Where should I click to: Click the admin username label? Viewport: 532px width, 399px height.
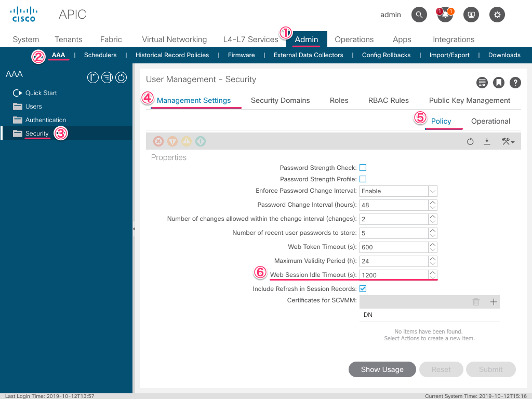(x=391, y=15)
